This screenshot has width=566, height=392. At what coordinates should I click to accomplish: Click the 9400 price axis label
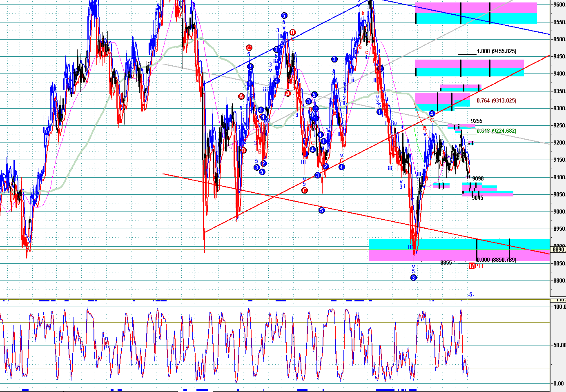click(559, 74)
